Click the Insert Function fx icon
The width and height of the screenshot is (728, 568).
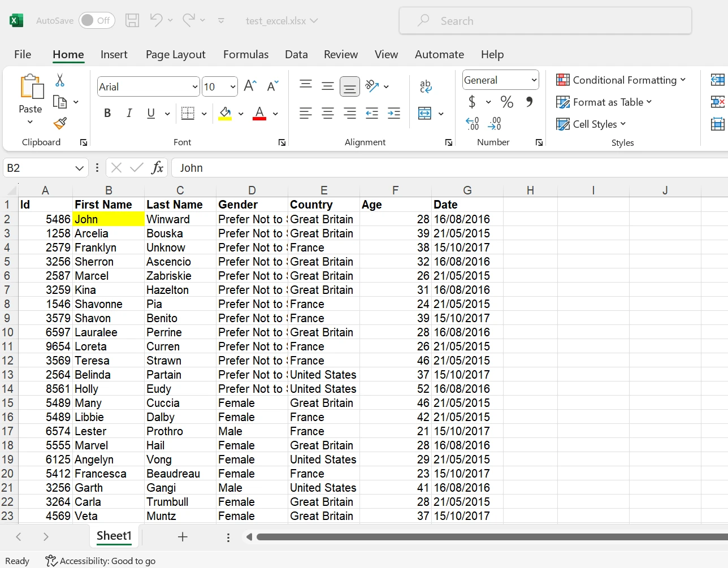pos(157,168)
